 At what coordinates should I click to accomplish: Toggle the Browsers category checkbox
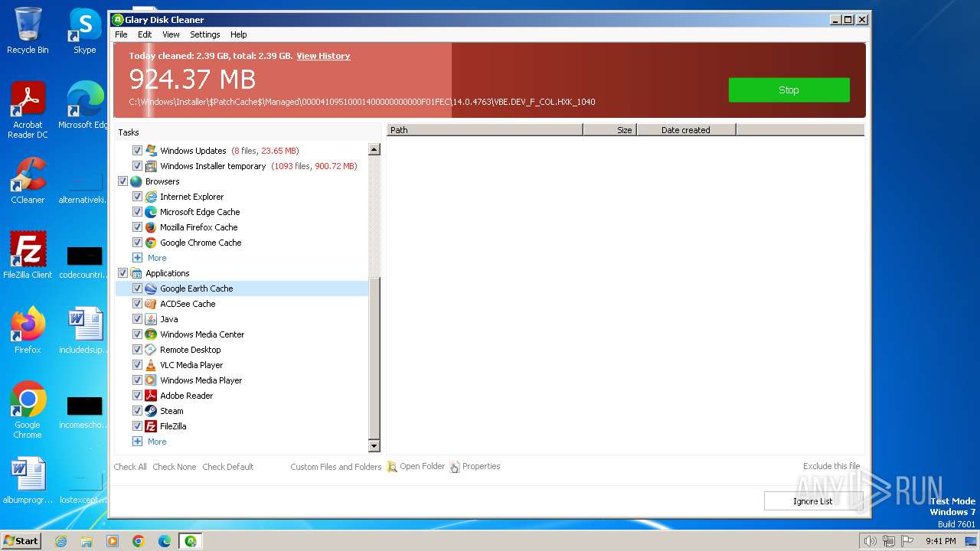click(122, 181)
